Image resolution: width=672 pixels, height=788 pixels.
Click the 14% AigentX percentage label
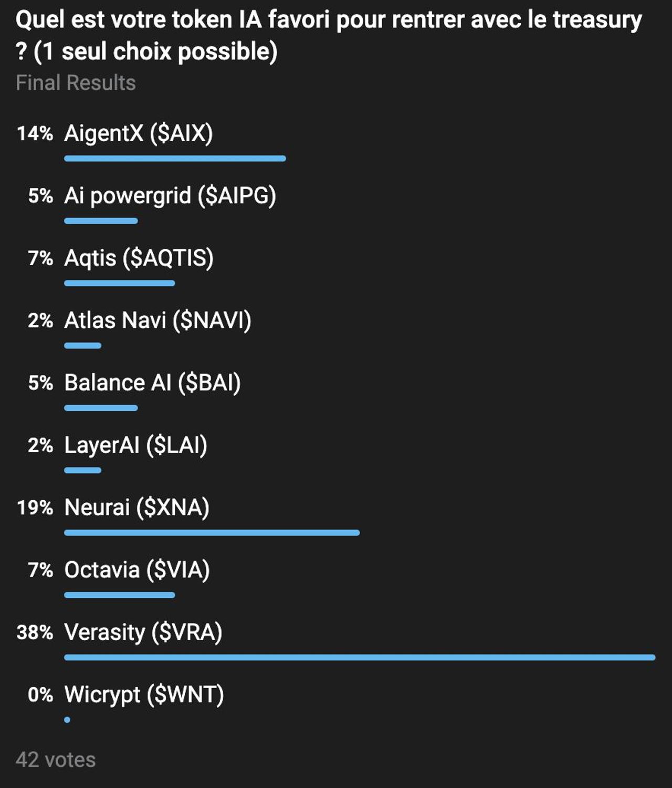click(35, 133)
